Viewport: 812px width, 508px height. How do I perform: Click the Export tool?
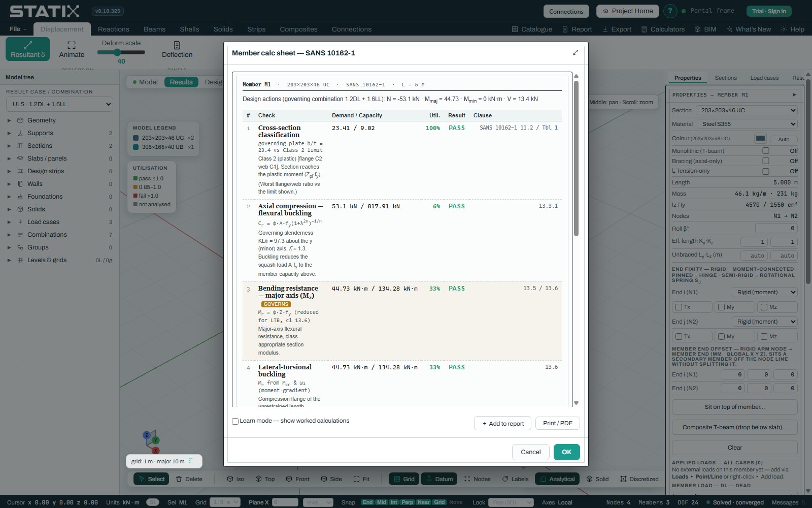[617, 29]
